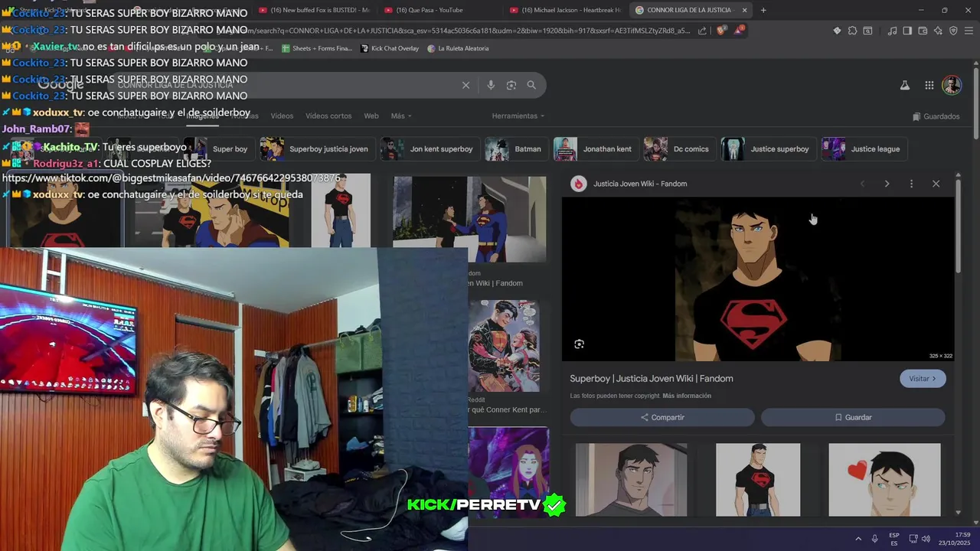The width and height of the screenshot is (980, 551).
Task: Open the browser hamburger menu
Action: [x=969, y=31]
